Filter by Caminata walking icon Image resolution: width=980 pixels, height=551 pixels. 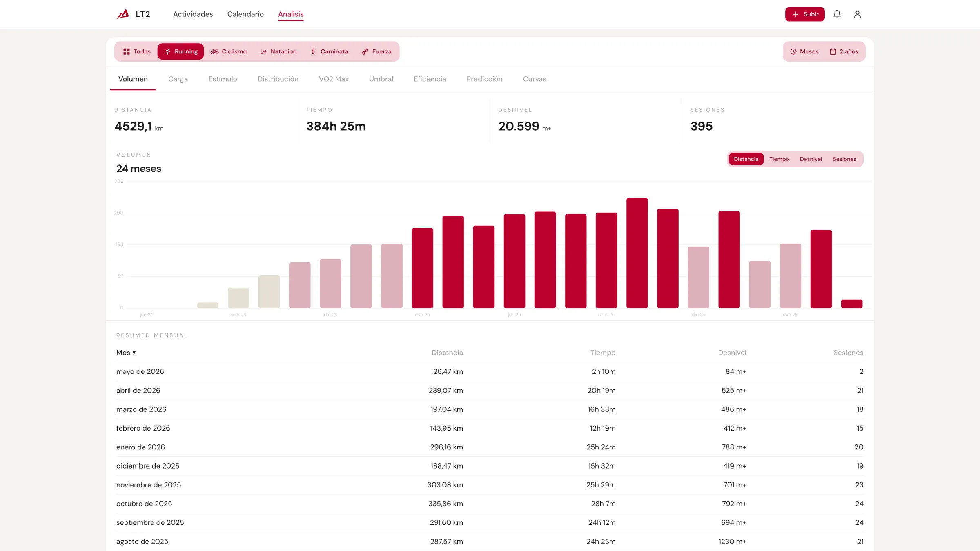coord(313,51)
